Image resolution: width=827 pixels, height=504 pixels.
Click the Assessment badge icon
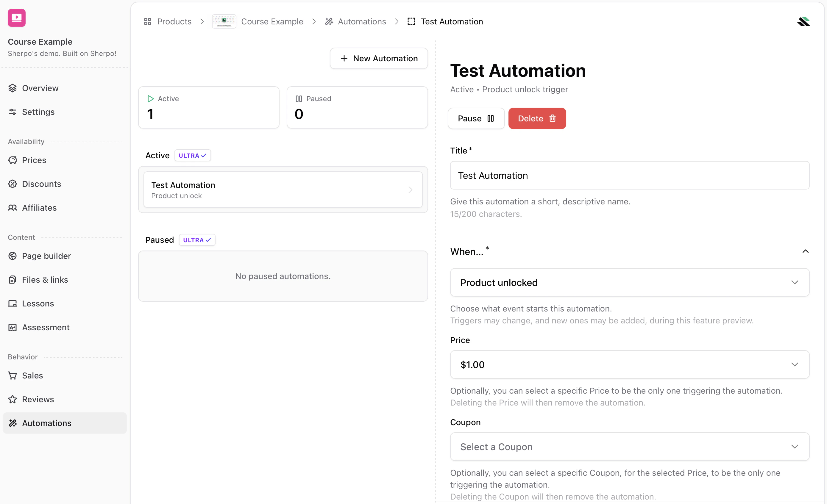tap(13, 327)
